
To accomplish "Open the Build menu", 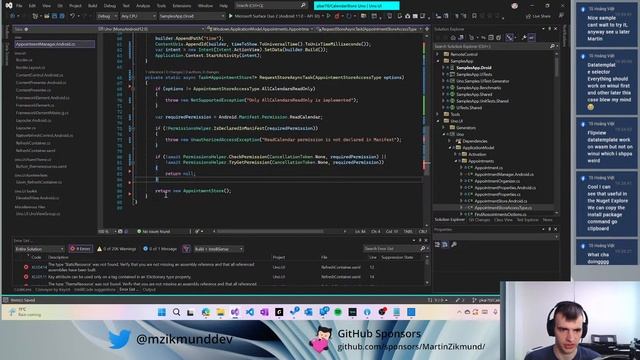I will [93, 6].
